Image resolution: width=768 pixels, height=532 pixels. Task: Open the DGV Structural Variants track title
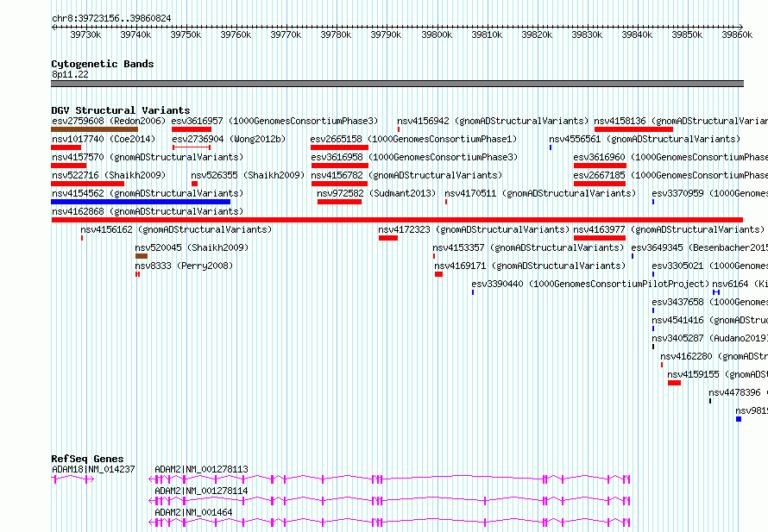click(x=121, y=110)
